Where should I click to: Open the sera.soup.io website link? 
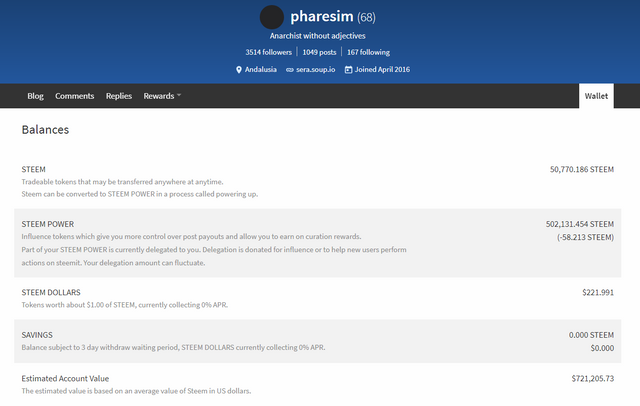pos(316,69)
